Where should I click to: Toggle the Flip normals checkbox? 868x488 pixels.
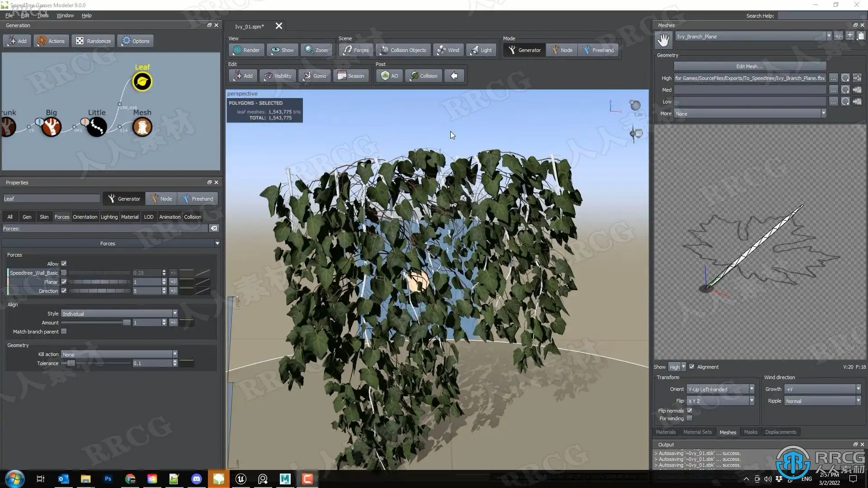689,411
